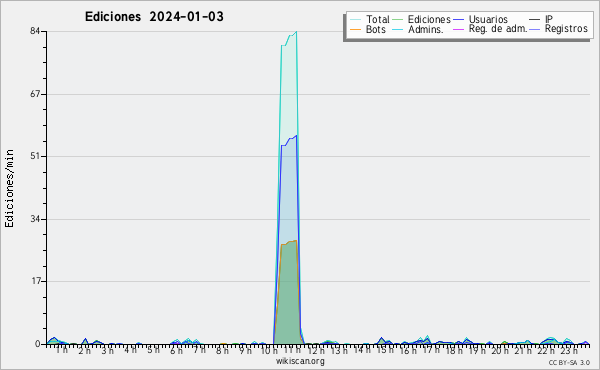Click the '6 h' x-axis label
The width and height of the screenshot is (600, 370).
click(x=176, y=350)
